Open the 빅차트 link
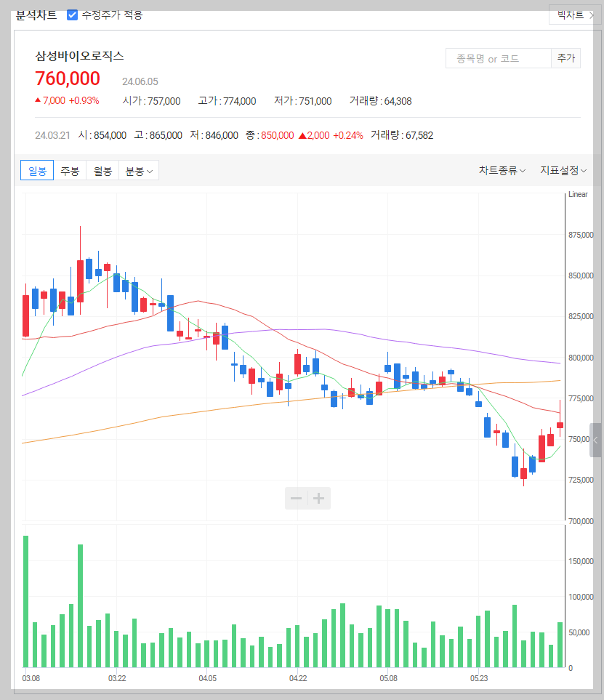Image resolution: width=604 pixels, height=700 pixels. coord(575,15)
